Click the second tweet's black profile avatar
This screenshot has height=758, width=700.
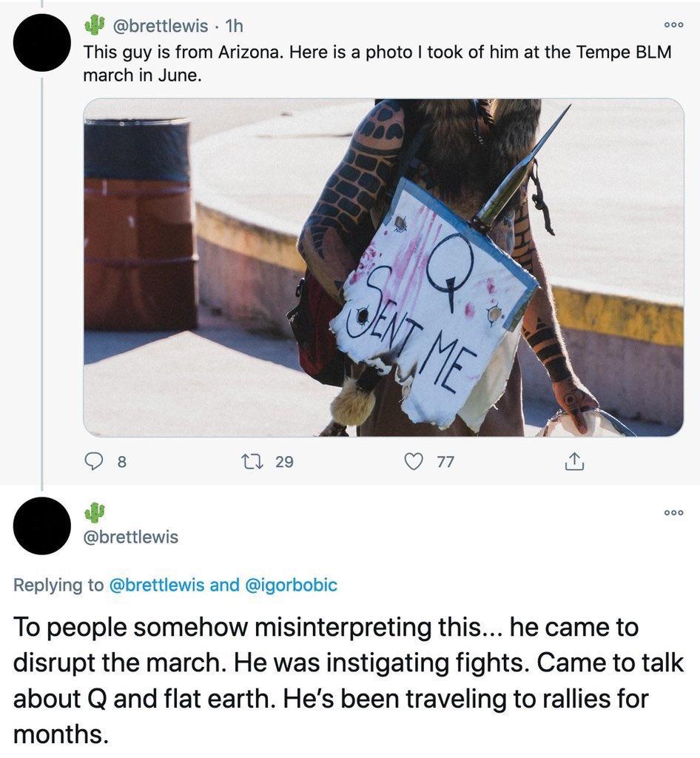point(42,526)
